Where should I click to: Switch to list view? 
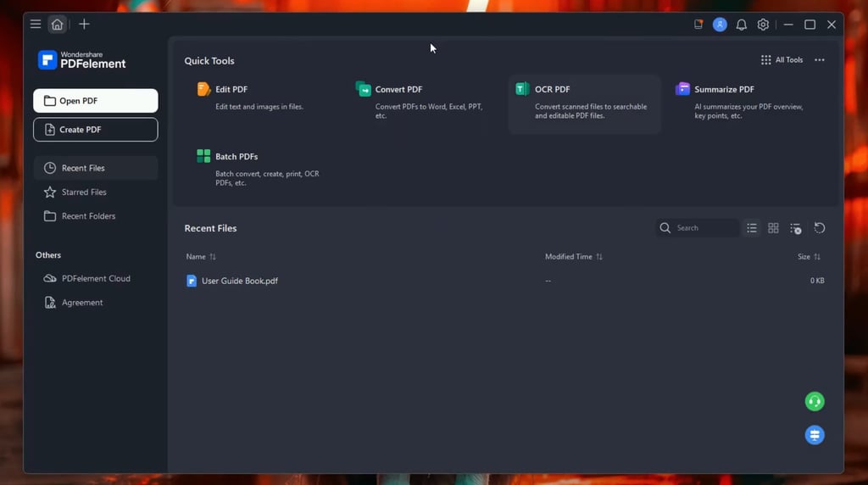[752, 228]
